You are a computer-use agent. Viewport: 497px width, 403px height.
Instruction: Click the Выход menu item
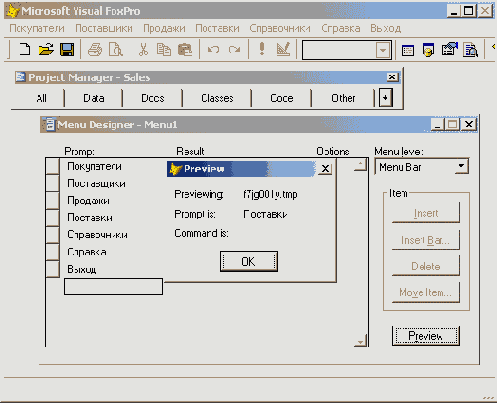click(385, 28)
